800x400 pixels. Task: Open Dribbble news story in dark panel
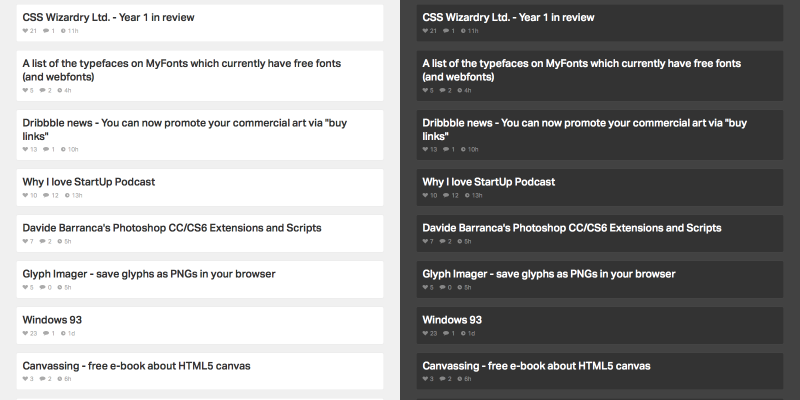coord(585,130)
